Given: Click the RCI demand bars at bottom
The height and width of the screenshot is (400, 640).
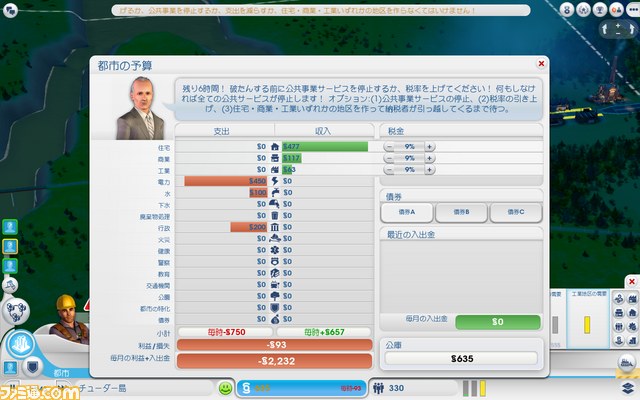Looking at the screenshot, I should coord(474,389).
